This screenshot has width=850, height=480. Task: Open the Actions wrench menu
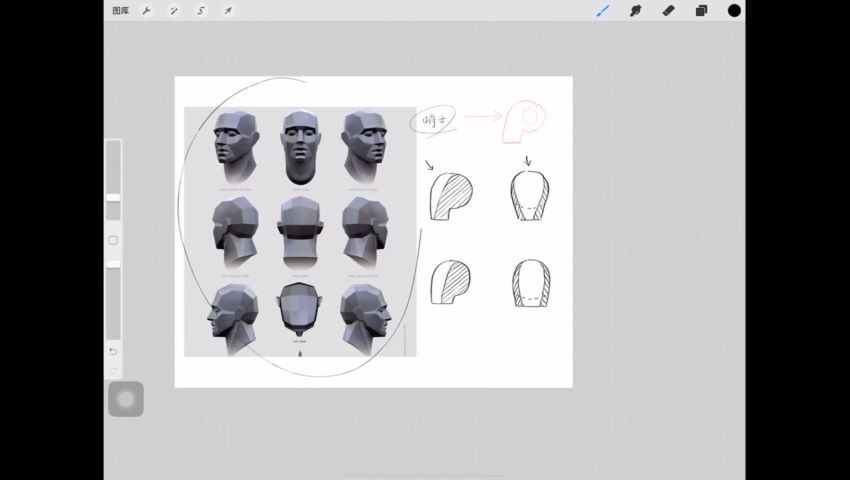pyautogui.click(x=146, y=11)
